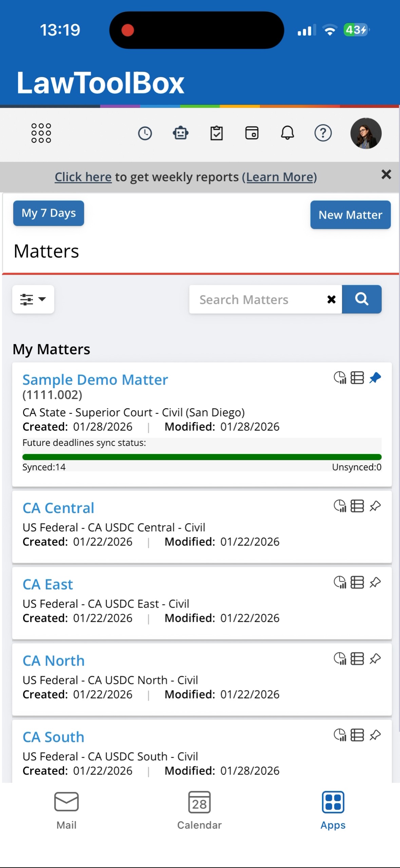The image size is (400, 868).
Task: Open report icon for Sample Demo Matter
Action: (340, 378)
